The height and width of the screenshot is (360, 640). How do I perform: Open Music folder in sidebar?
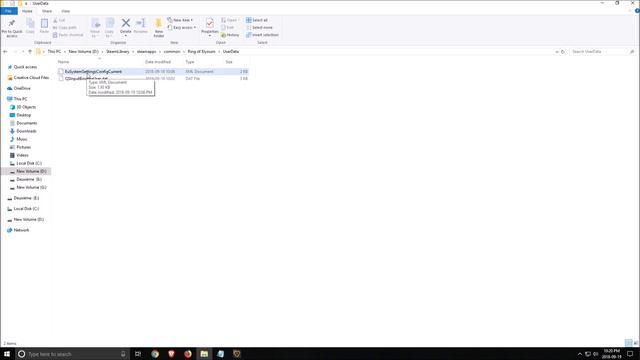[x=22, y=139]
